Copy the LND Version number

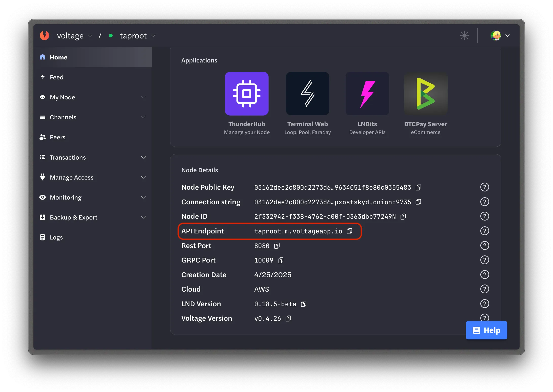click(x=304, y=304)
